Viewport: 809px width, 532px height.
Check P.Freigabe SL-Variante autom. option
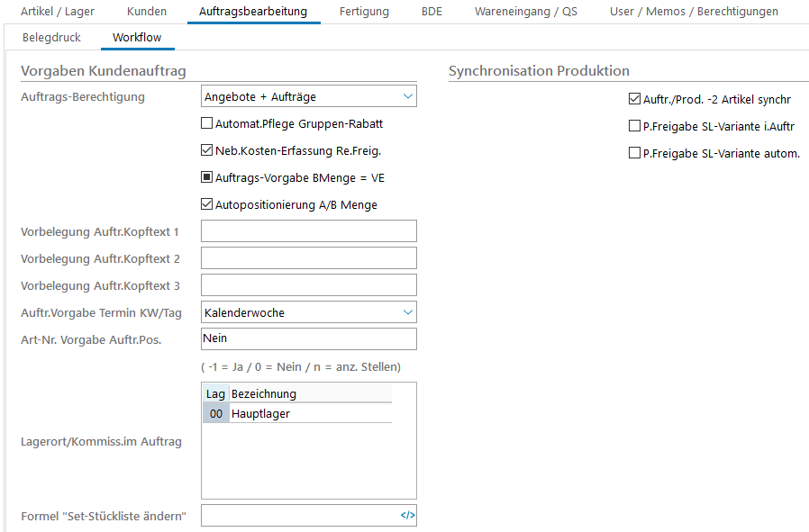click(635, 154)
